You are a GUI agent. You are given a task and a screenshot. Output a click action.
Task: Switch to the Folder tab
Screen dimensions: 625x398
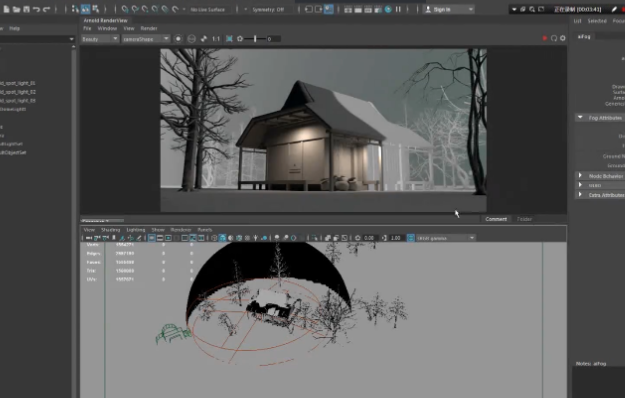point(524,219)
